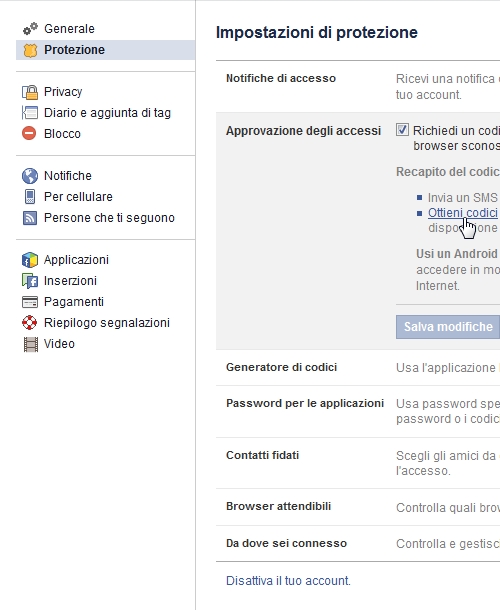The image size is (500, 610).
Task: Click the mobile phone icon for Per cellulare
Action: coord(30,197)
